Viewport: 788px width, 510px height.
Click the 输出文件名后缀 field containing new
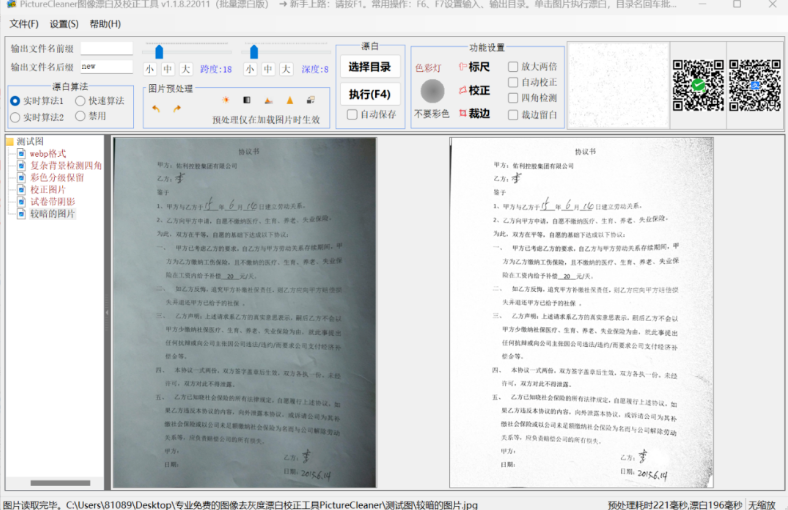coord(107,66)
